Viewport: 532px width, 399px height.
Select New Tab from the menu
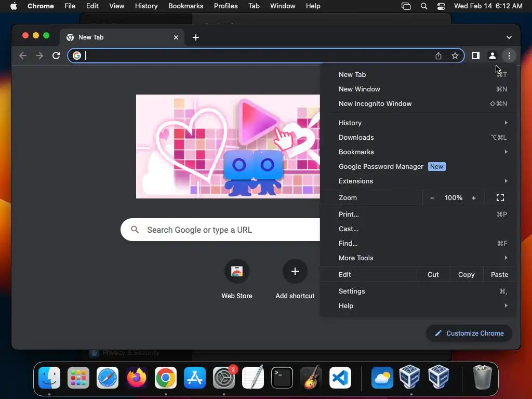click(x=418, y=75)
